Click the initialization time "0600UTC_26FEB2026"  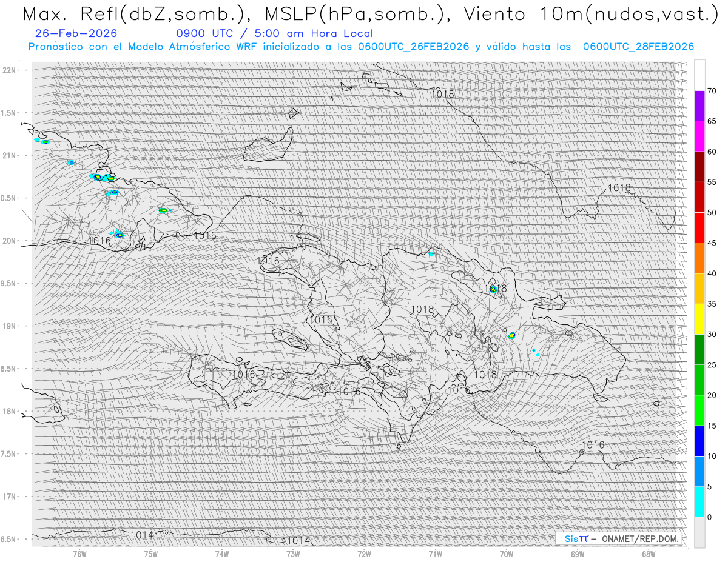pyautogui.click(x=413, y=47)
